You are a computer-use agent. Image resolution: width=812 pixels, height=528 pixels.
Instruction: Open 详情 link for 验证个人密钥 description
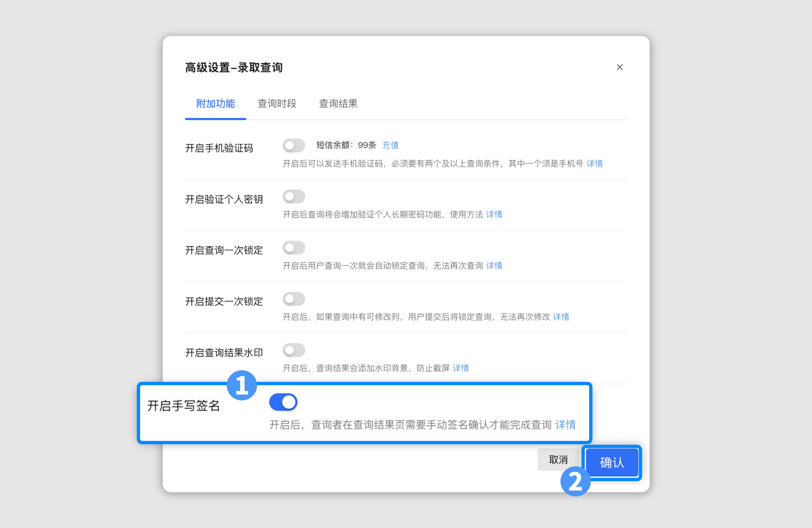coord(494,214)
